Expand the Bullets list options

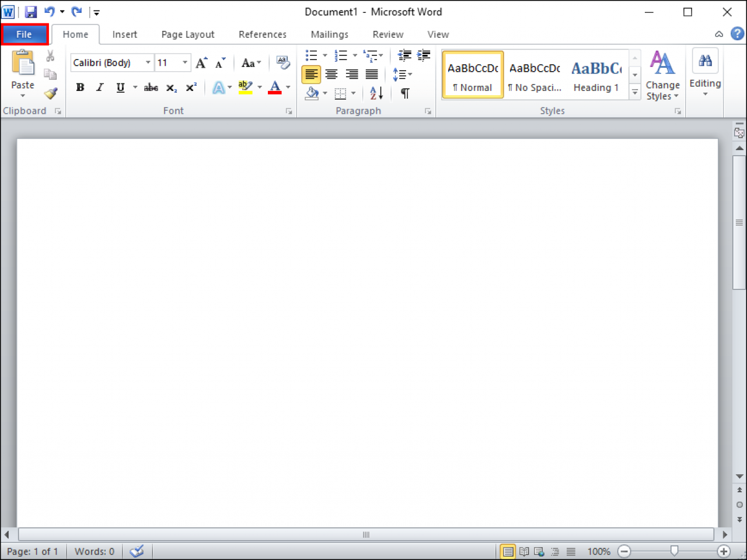pyautogui.click(x=324, y=55)
